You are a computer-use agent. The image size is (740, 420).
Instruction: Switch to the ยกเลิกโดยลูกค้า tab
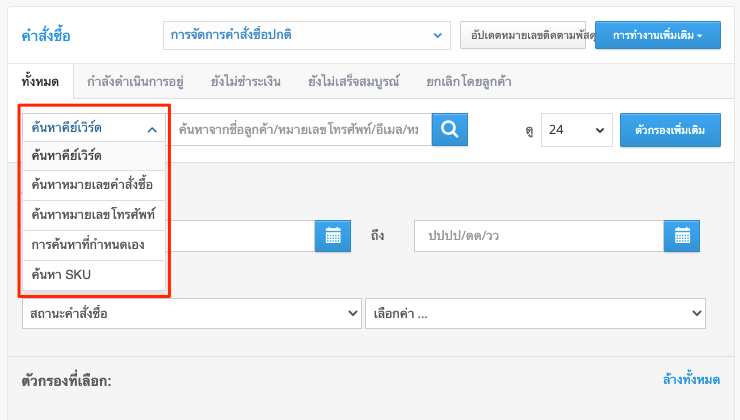[469, 82]
